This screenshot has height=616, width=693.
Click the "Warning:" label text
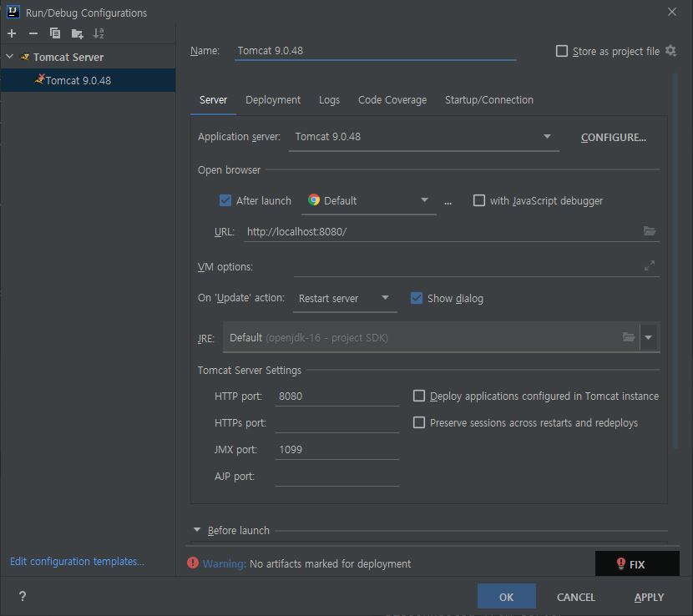pyautogui.click(x=224, y=564)
